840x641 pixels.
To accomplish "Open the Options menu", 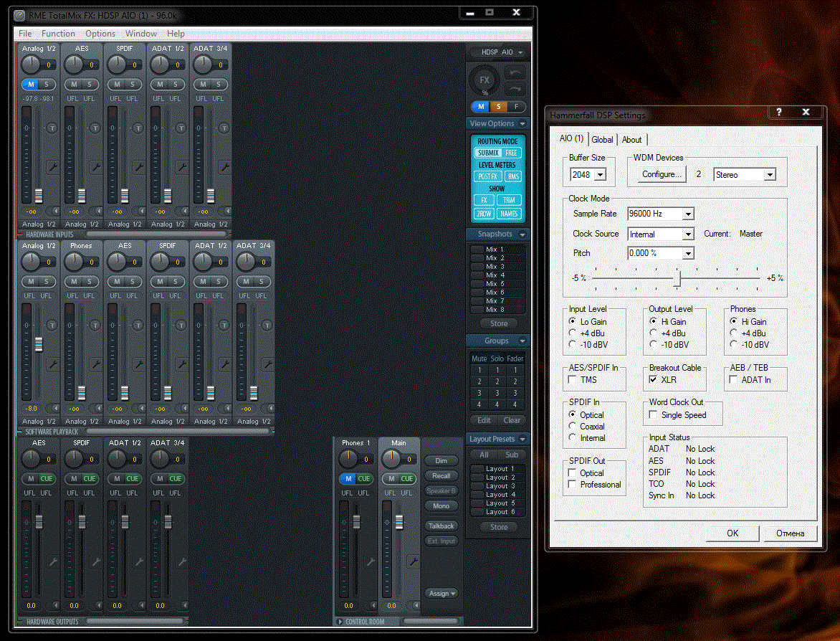I will click(100, 34).
